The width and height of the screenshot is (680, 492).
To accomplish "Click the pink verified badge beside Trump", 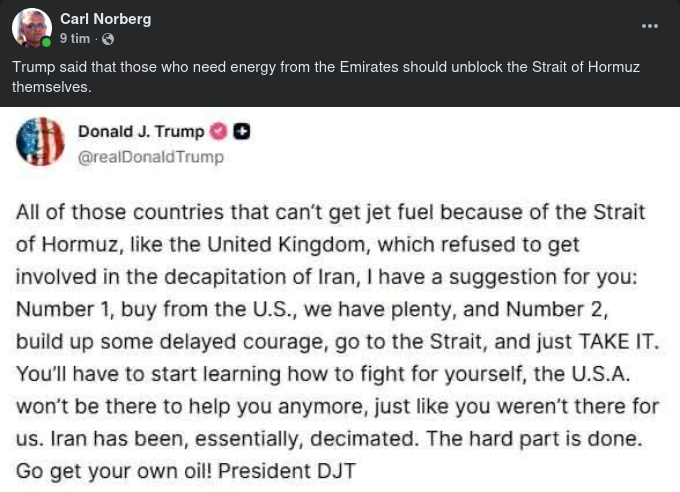I will click(x=218, y=132).
